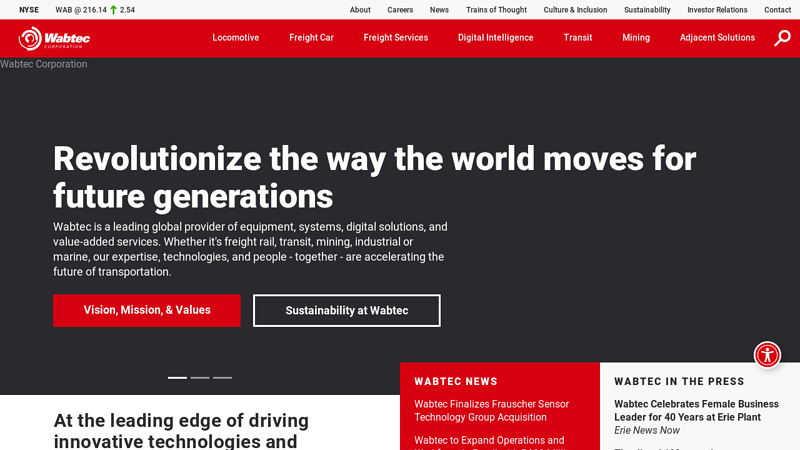Visit the Careers link

[400, 10]
